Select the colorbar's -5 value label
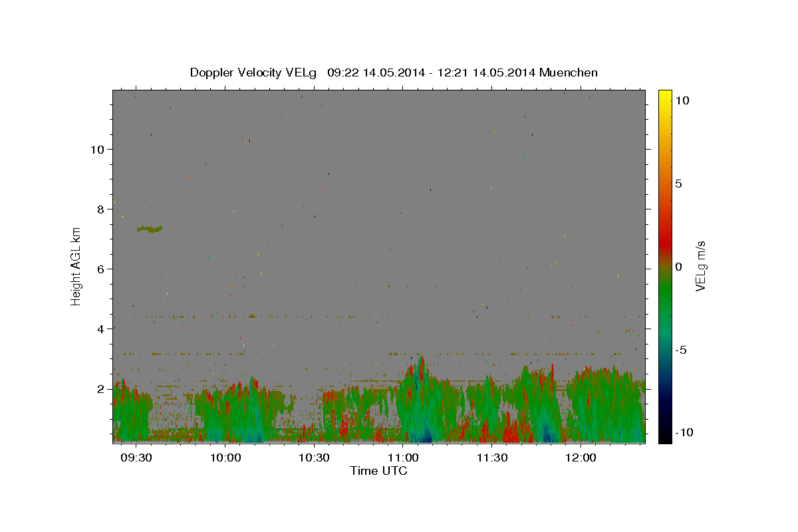This screenshot has height=532, width=798. click(x=681, y=350)
